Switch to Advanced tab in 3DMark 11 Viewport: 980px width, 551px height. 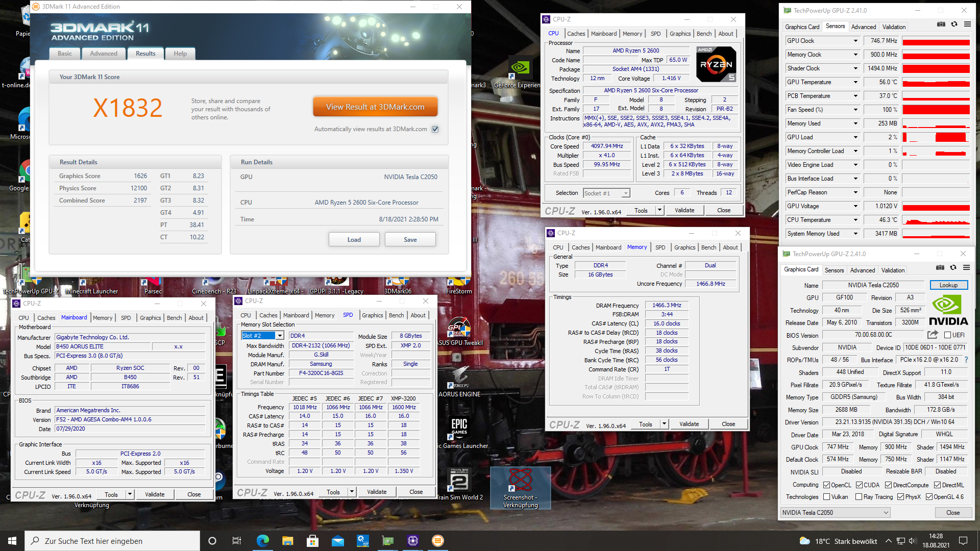point(104,54)
